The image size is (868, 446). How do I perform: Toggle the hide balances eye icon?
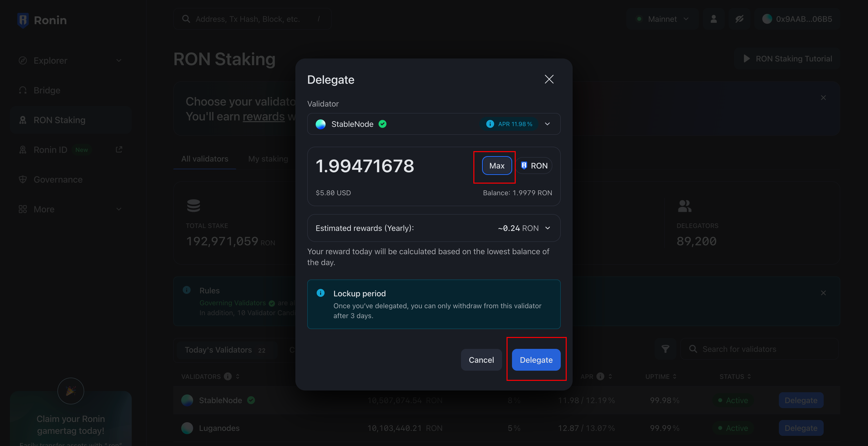tap(739, 19)
